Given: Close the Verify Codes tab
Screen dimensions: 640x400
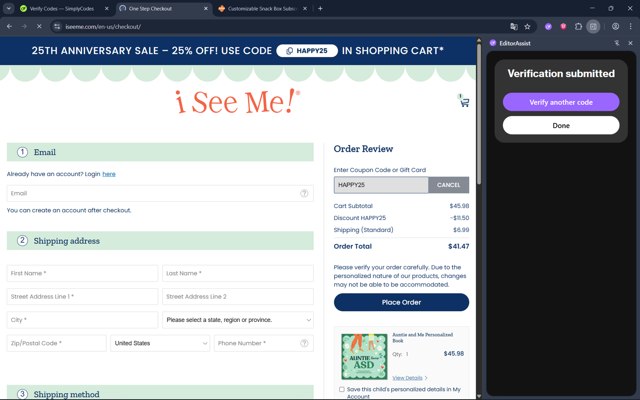Looking at the screenshot, I should tap(107, 8).
